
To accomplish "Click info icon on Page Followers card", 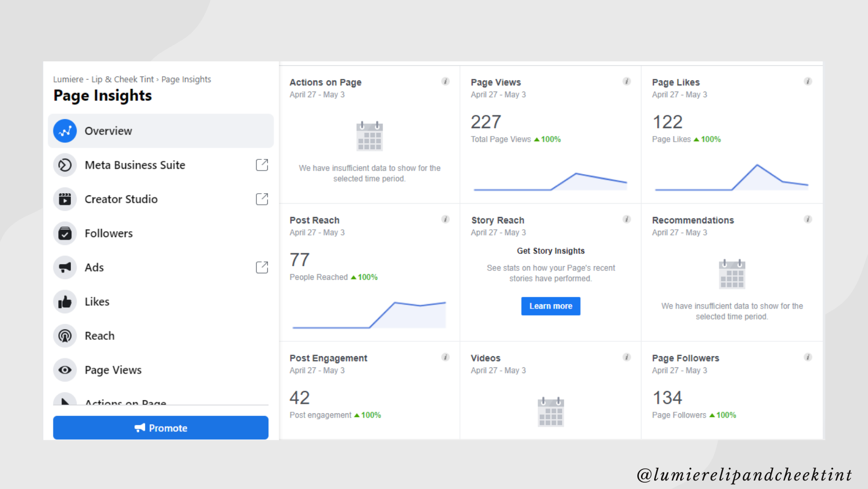I will pyautogui.click(x=808, y=357).
